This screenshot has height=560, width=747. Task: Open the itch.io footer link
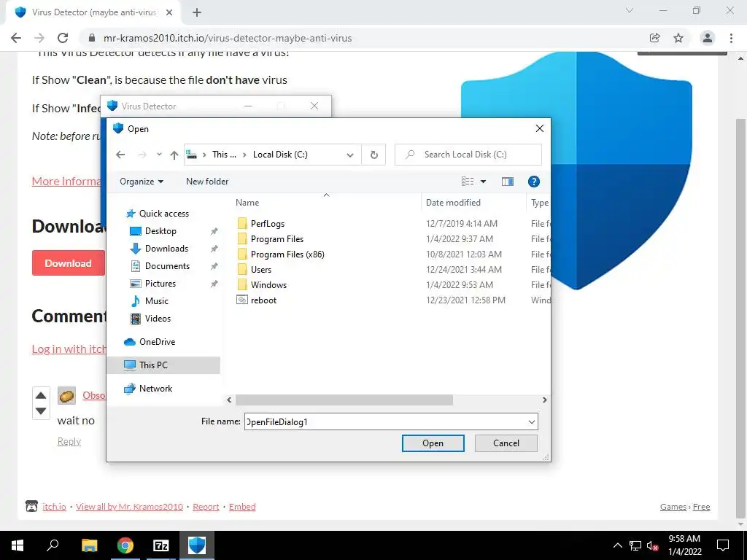(x=54, y=507)
